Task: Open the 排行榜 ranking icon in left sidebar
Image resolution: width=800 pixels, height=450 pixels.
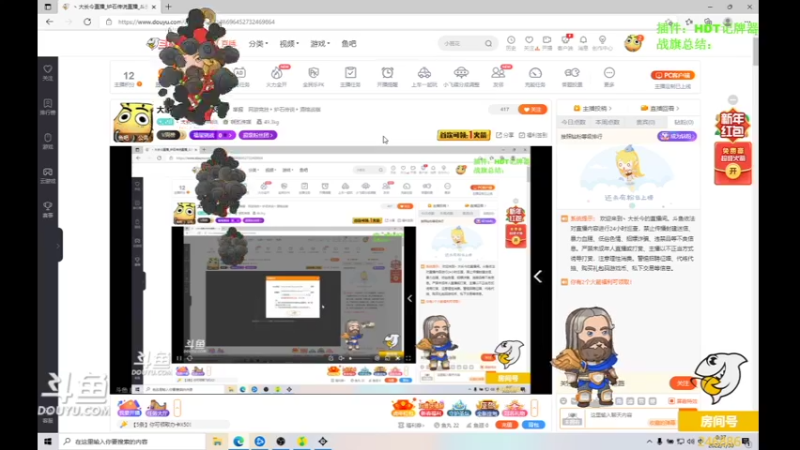Action: [47, 107]
